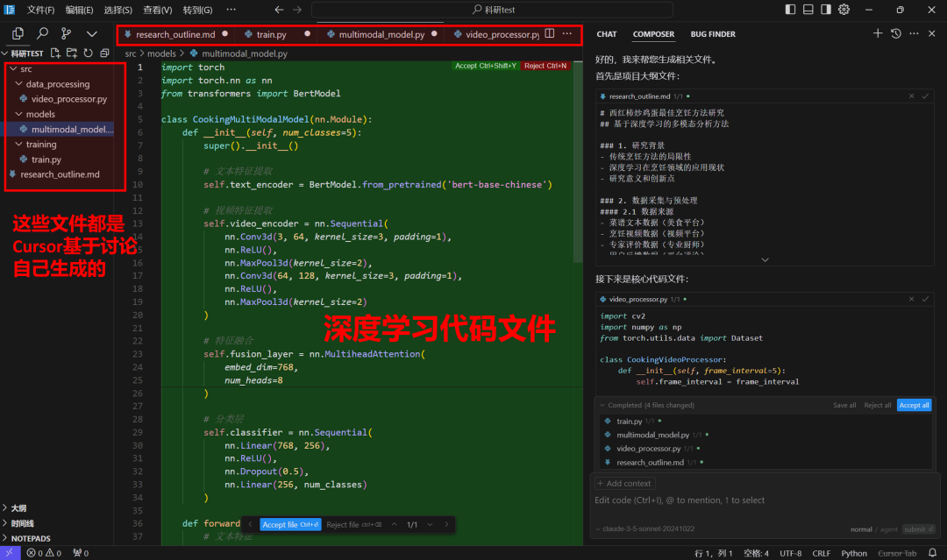
Task: Open composer history with the clock icon
Action: (x=894, y=33)
